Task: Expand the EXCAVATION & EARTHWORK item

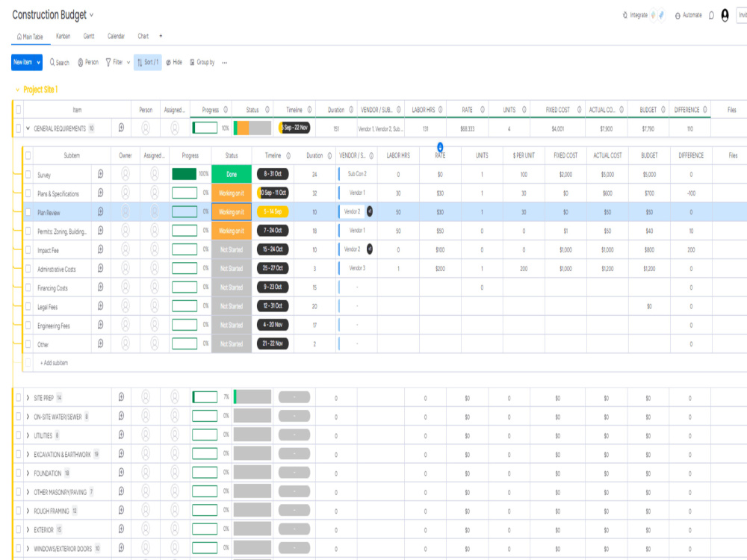Action: [x=28, y=454]
